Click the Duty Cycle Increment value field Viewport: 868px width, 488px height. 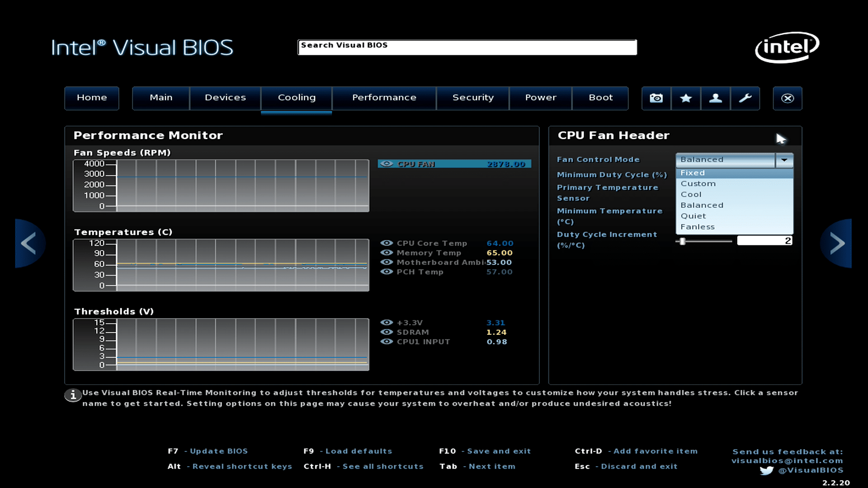point(764,241)
